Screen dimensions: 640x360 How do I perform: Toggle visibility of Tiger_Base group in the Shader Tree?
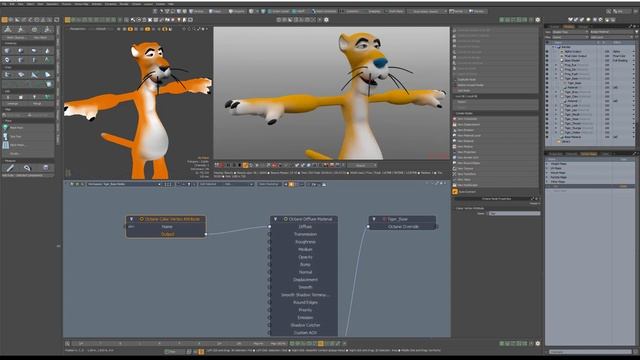[547, 78]
